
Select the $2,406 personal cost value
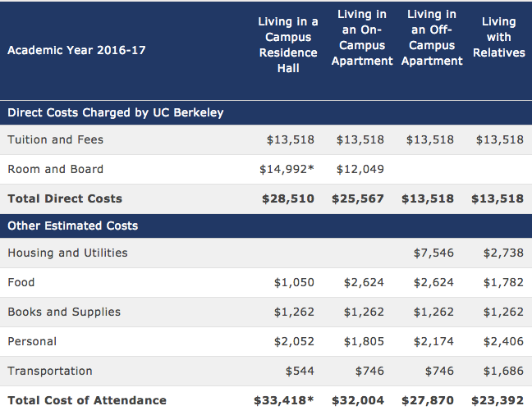click(503, 341)
